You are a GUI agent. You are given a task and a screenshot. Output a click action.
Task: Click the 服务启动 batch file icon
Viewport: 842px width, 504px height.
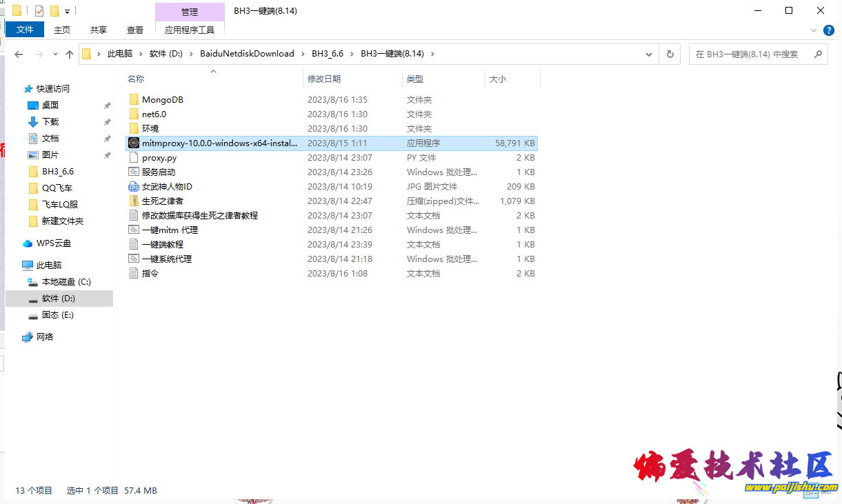point(134,172)
